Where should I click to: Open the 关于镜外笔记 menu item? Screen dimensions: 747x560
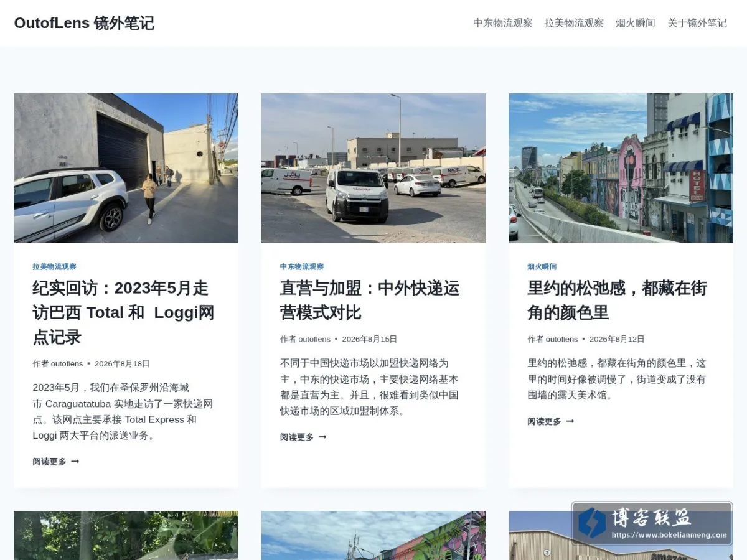697,23
